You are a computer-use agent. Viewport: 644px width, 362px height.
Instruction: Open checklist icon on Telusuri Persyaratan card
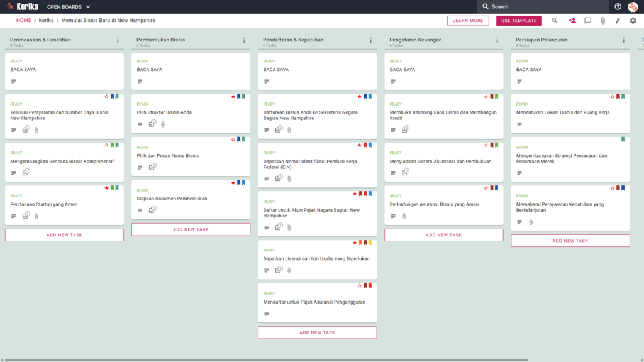(26, 129)
